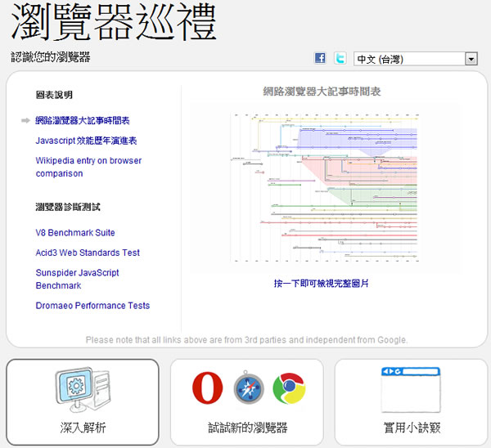Open the 網路瀏覽器大記事時間表 link
491x448 pixels.
tap(83, 120)
